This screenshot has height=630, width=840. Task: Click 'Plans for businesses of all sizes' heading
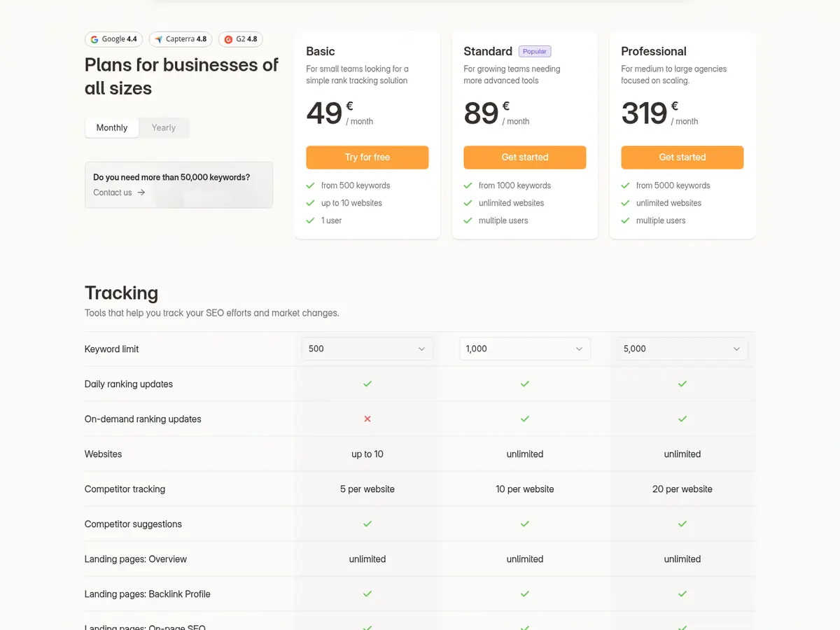[182, 76]
